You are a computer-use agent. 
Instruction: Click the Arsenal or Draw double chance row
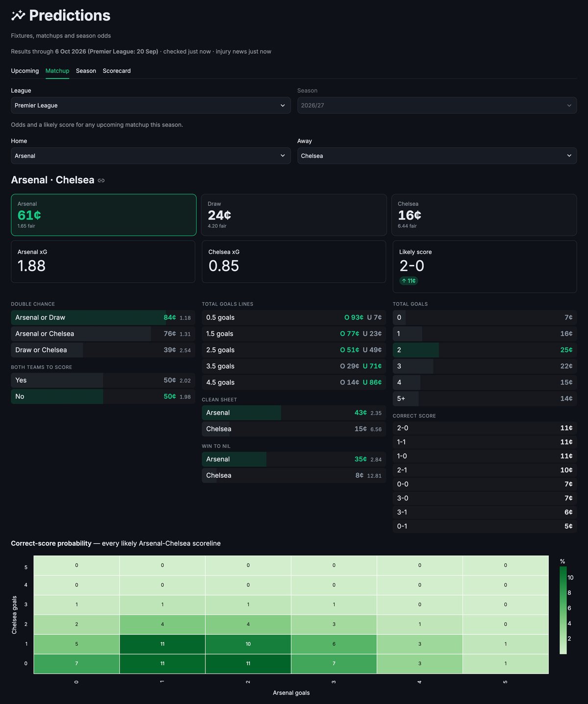tap(103, 317)
